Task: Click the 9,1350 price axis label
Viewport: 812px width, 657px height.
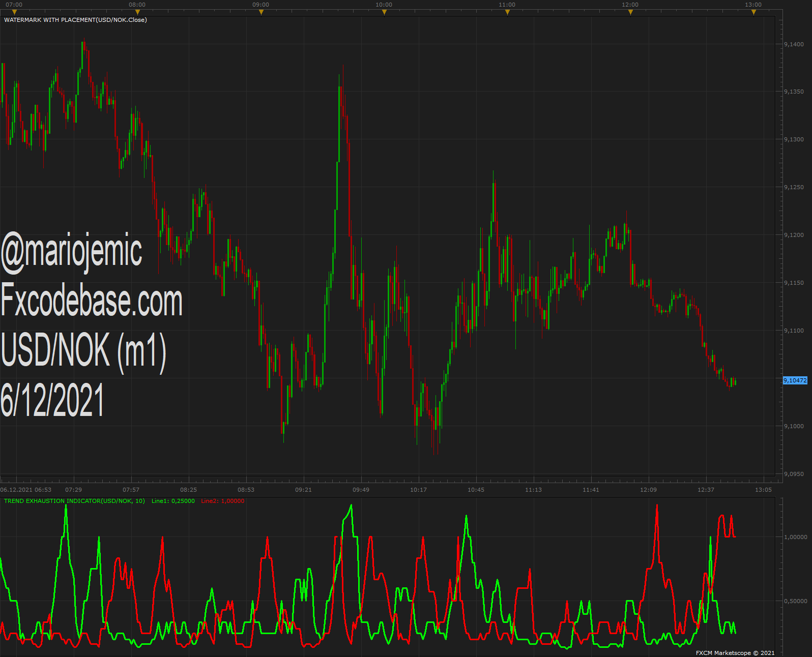Action: (794, 92)
